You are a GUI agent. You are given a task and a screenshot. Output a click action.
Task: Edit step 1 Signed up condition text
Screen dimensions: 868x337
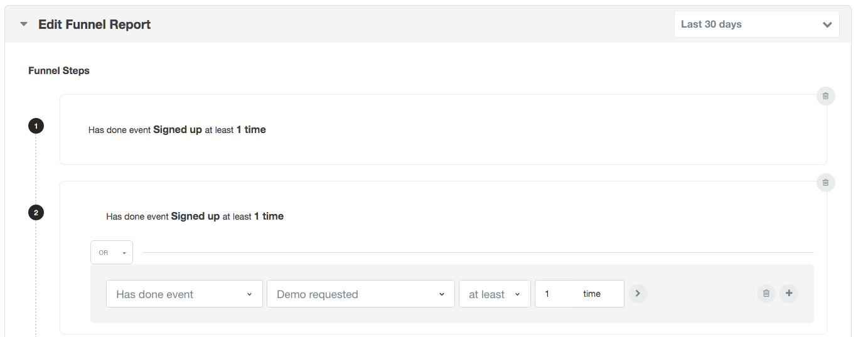pyautogui.click(x=177, y=130)
